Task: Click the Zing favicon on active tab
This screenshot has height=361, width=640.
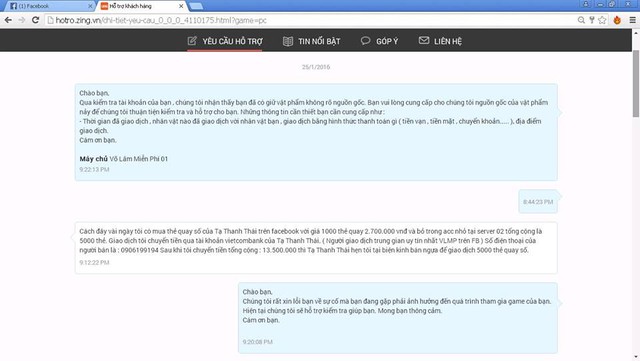Action: tap(104, 6)
